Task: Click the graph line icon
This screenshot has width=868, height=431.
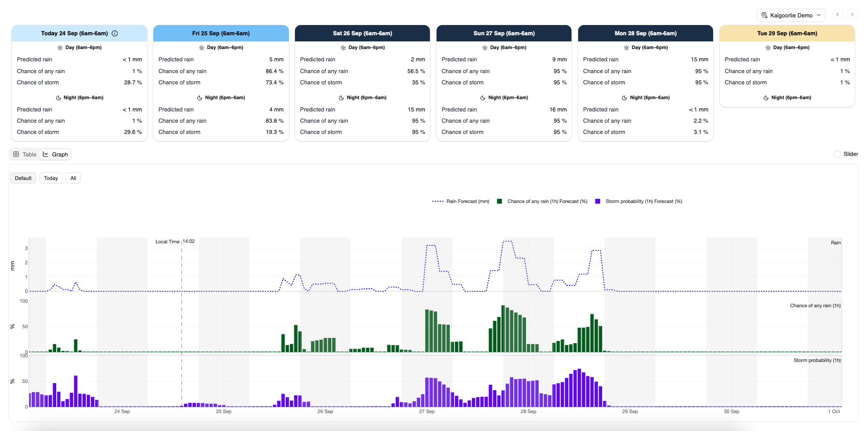Action: point(45,154)
